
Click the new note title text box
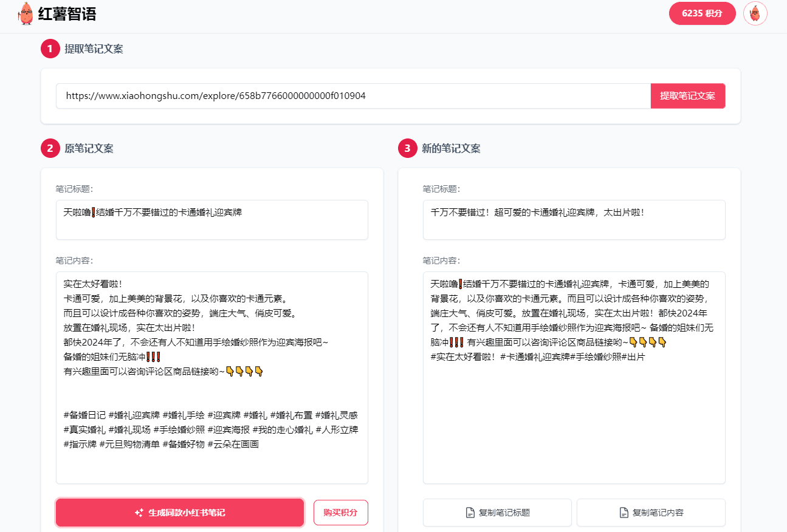click(574, 220)
